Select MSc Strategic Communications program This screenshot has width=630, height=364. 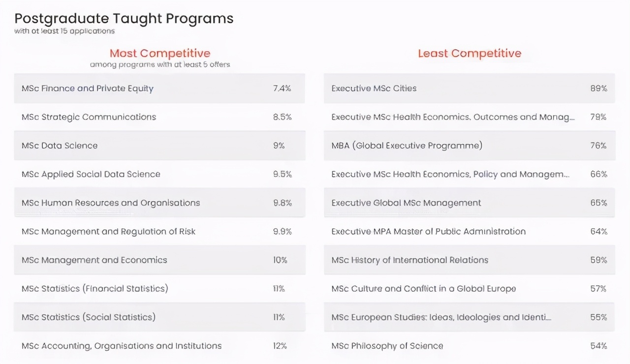89,117
